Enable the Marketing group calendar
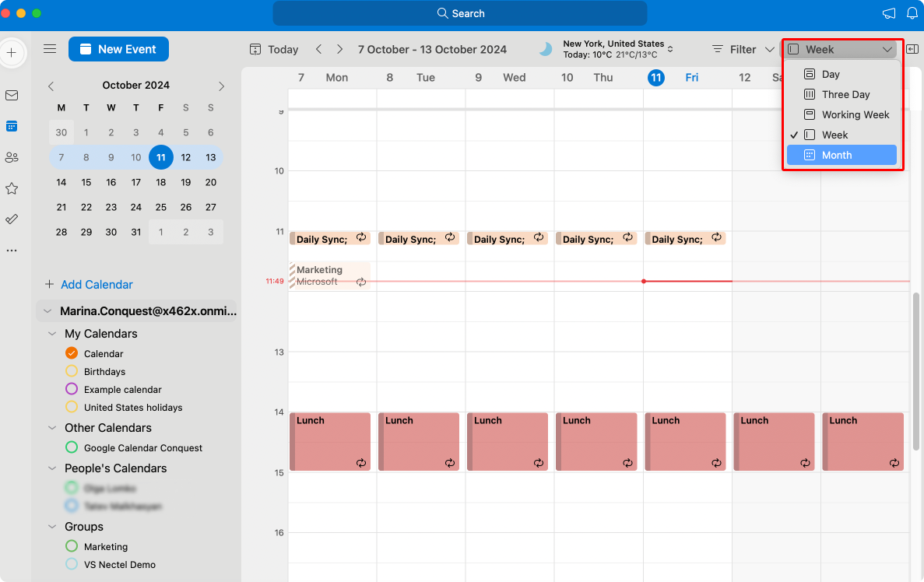924x582 pixels. pos(72,546)
